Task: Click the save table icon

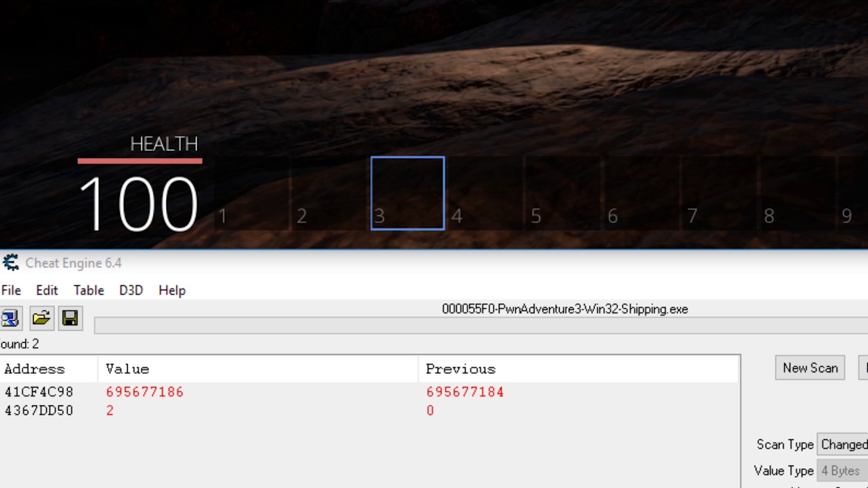Action: pos(70,318)
